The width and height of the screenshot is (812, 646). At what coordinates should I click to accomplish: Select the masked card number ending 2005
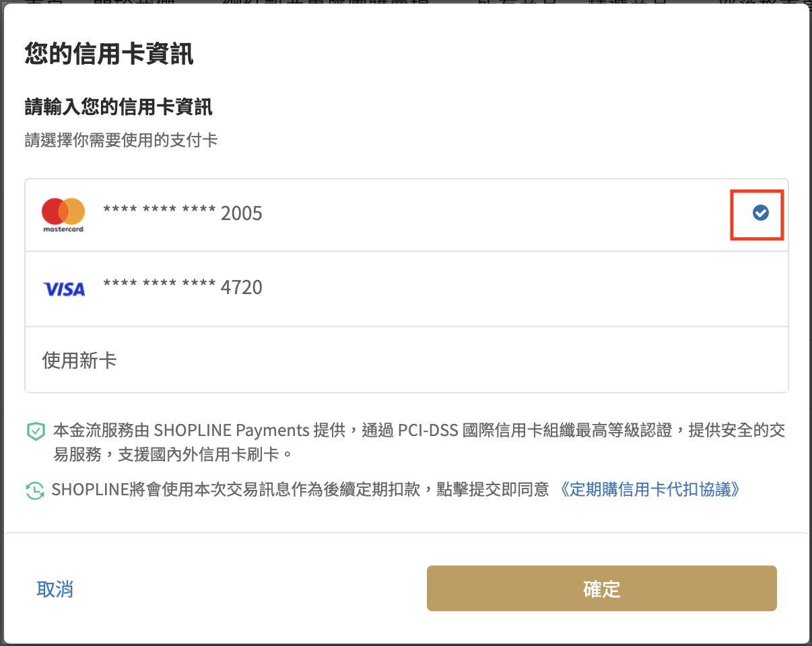pyautogui.click(x=182, y=214)
